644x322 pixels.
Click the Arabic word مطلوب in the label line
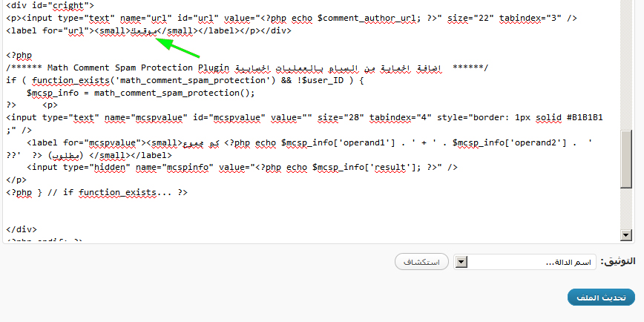click(65, 155)
